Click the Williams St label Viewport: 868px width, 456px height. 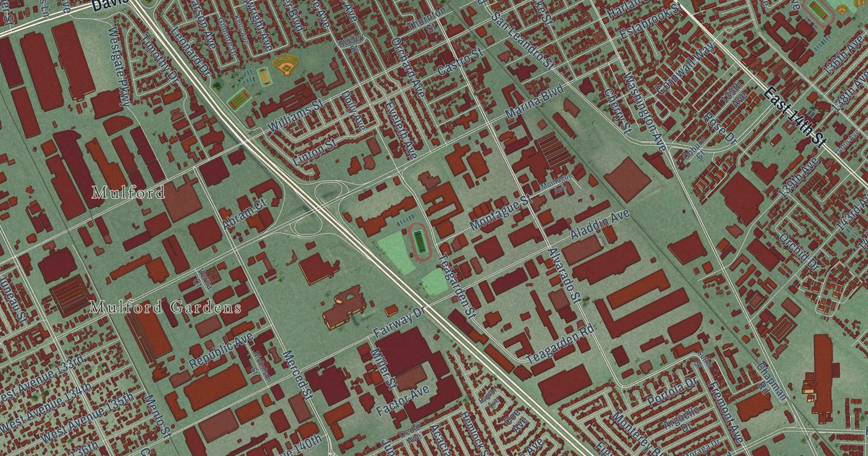pyautogui.click(x=294, y=117)
